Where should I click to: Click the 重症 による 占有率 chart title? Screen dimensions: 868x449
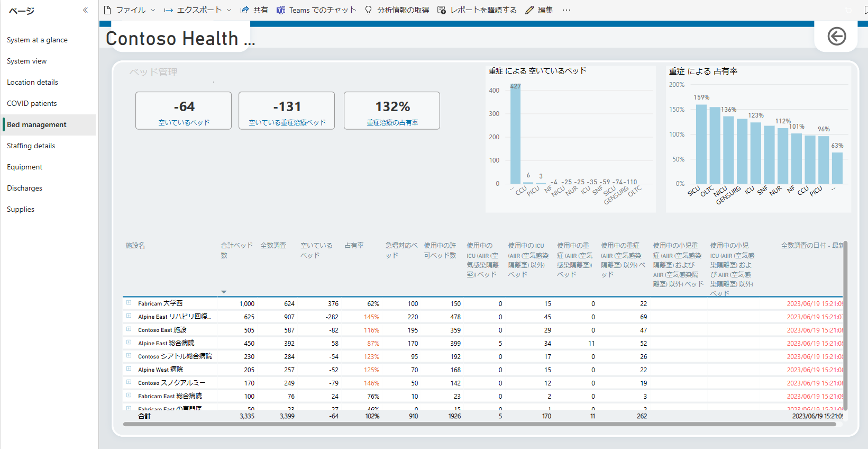click(x=703, y=71)
